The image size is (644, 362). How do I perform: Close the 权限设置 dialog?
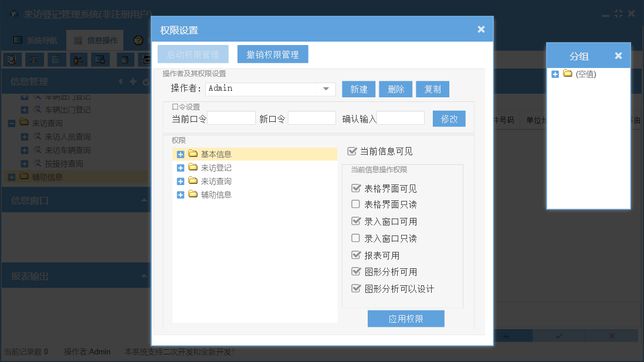click(x=481, y=29)
